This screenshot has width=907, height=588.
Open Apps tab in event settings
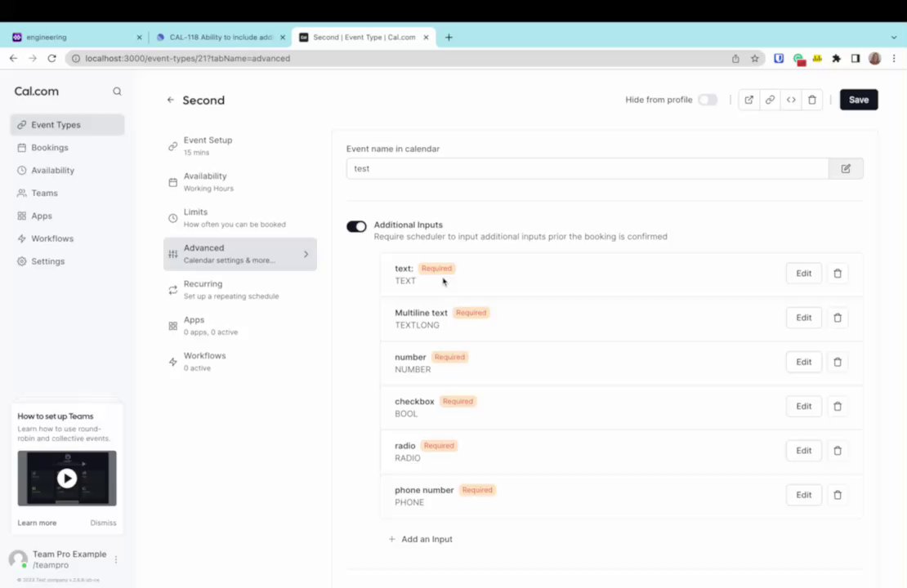(x=240, y=326)
